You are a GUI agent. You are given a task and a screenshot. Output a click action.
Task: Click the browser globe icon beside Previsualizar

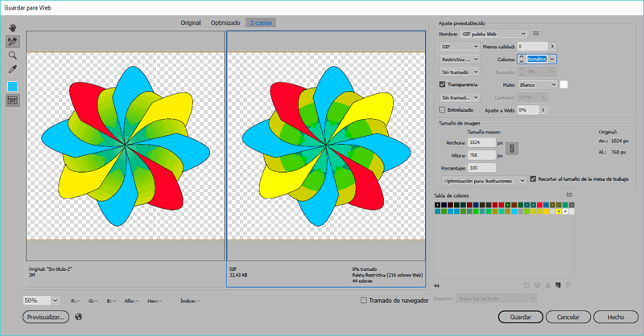click(x=79, y=317)
